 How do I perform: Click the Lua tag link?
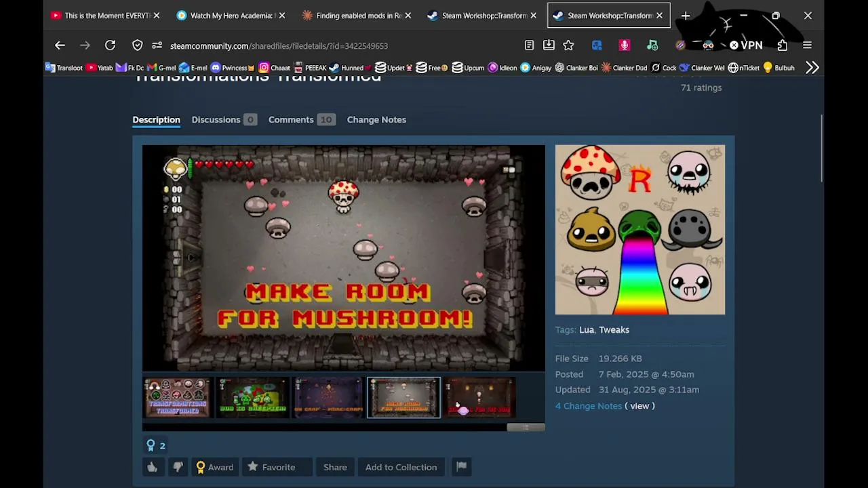[x=587, y=329]
